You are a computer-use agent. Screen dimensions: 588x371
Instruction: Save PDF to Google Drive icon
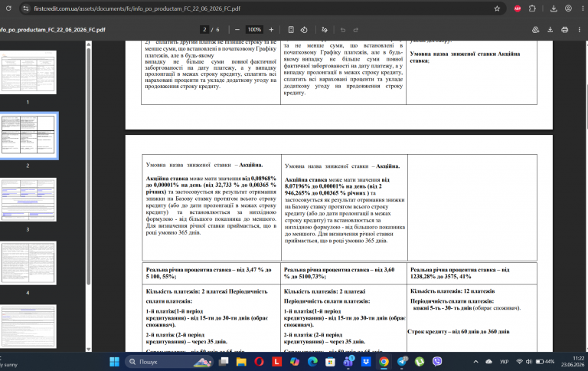pyautogui.click(x=535, y=30)
